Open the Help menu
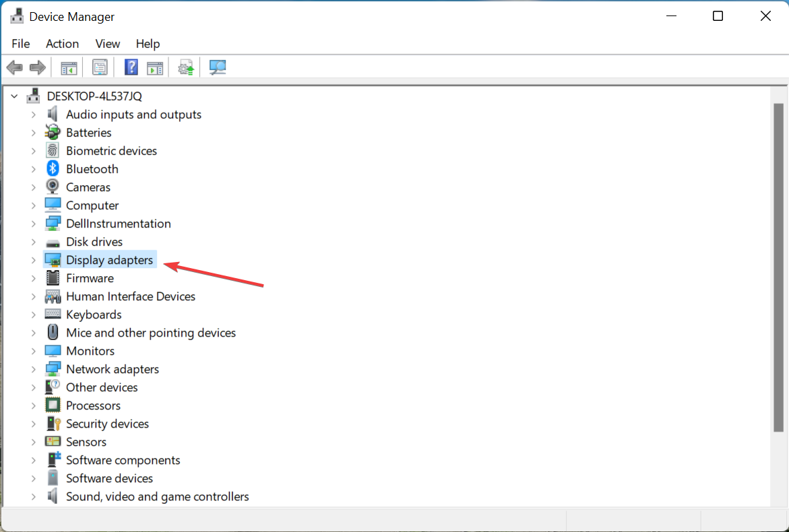 pyautogui.click(x=148, y=44)
